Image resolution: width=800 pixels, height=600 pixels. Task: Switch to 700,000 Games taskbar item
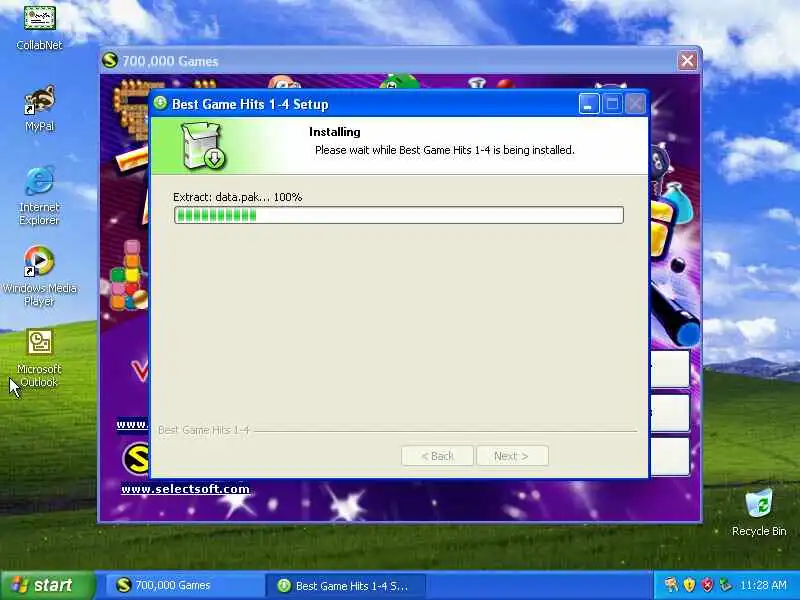pos(184,585)
